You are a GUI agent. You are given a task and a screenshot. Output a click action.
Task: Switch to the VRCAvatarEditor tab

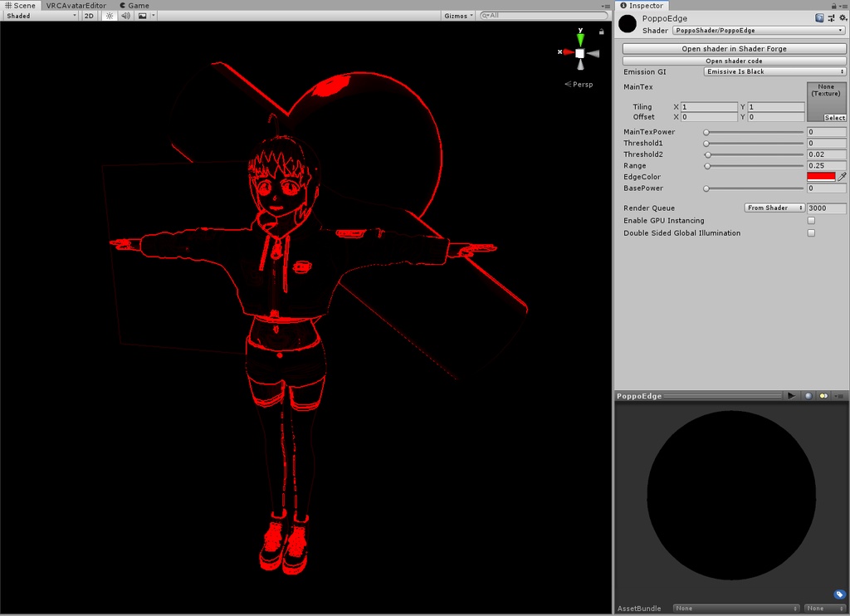click(x=76, y=6)
